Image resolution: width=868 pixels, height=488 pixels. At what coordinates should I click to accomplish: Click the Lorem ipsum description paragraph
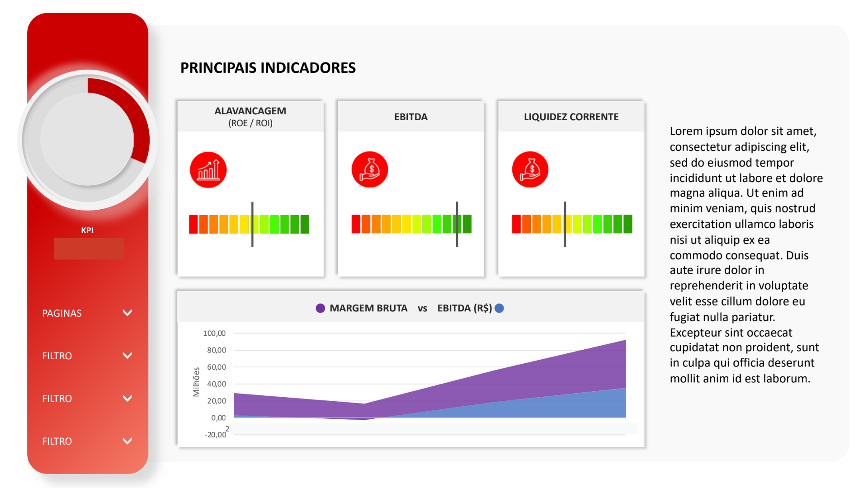pyautogui.click(x=746, y=255)
